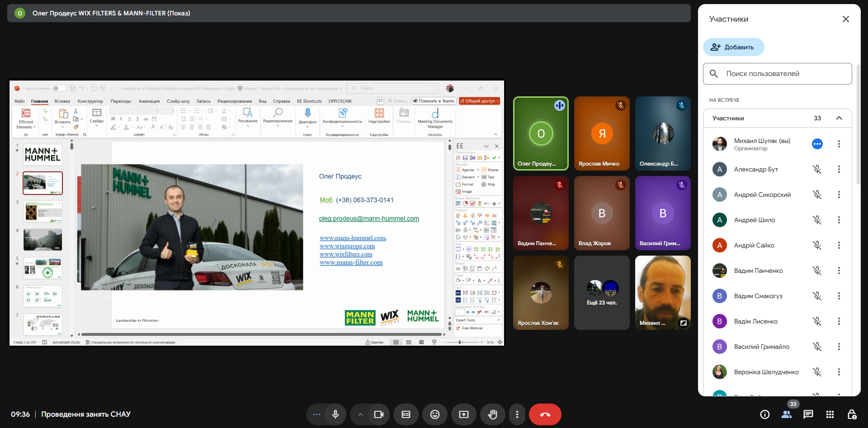Open options menu for Андрей Шило
The image size is (868, 428).
coord(839,220)
